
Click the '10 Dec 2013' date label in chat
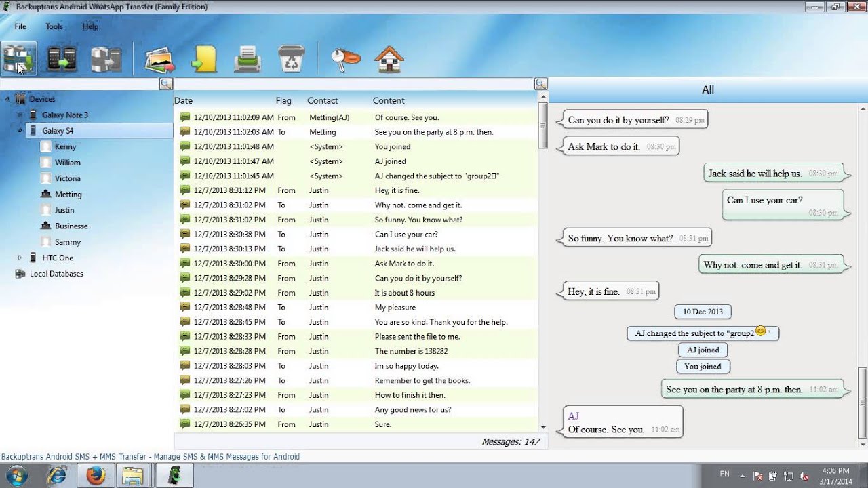pos(703,312)
